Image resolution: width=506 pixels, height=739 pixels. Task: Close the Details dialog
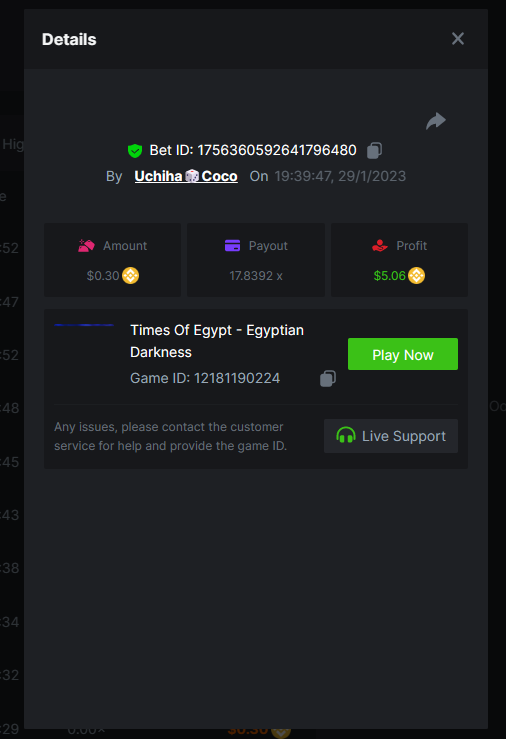[x=457, y=39]
